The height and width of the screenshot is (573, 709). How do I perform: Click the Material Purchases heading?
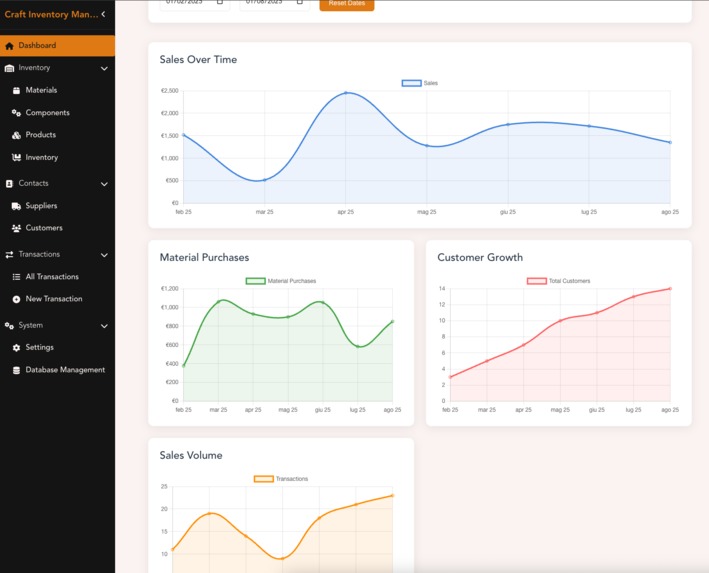(x=204, y=257)
